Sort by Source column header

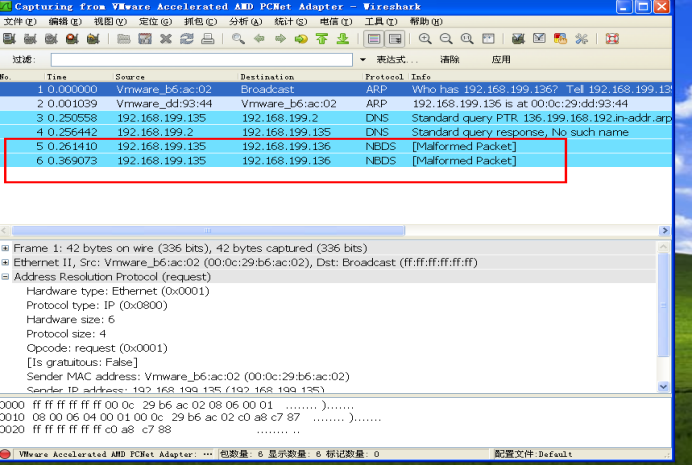pos(175,77)
